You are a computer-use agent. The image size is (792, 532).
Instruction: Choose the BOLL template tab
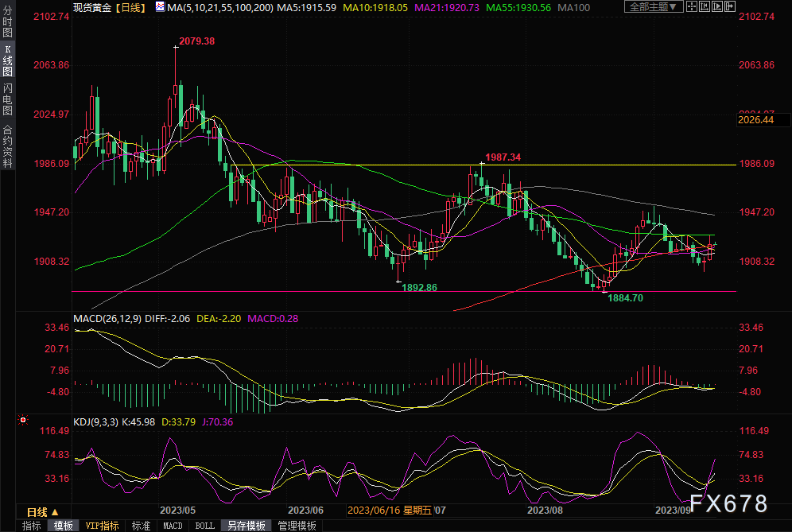[x=204, y=526]
